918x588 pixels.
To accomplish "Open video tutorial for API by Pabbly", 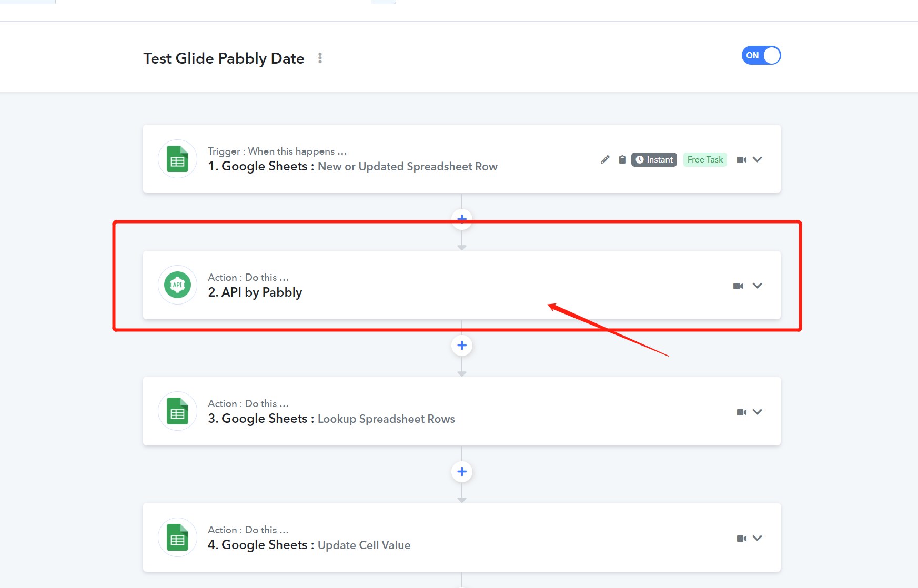I will 738,286.
